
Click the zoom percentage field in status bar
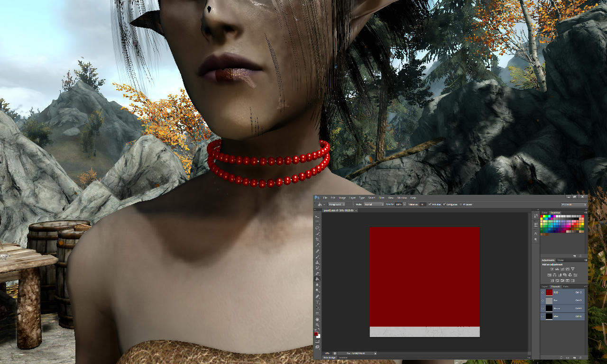327,353
